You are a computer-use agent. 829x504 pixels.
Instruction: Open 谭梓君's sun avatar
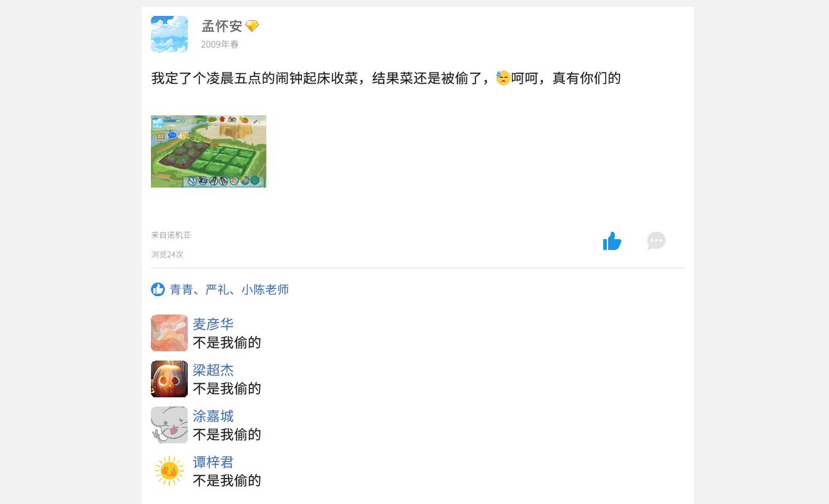pos(169,471)
